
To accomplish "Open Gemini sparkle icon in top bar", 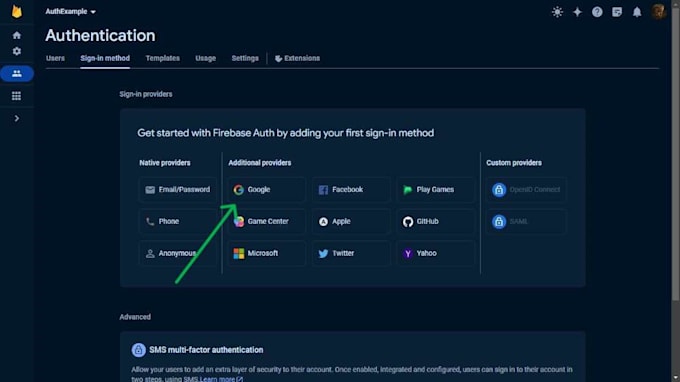I will pyautogui.click(x=577, y=12).
